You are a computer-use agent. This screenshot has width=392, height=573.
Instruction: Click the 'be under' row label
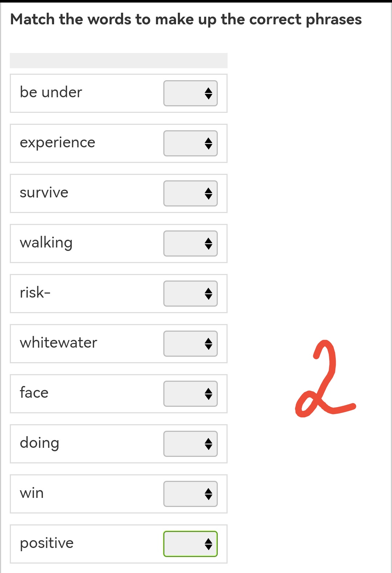tap(51, 92)
